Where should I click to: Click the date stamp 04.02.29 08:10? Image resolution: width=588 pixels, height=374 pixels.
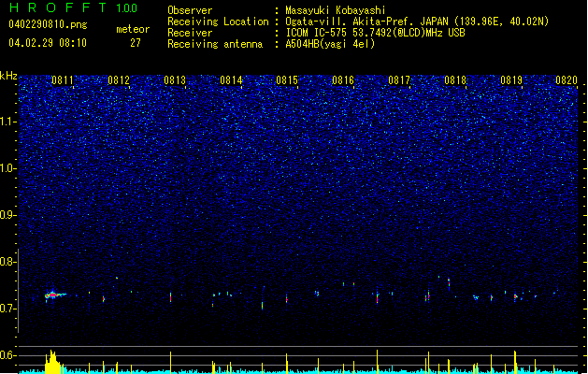point(48,43)
